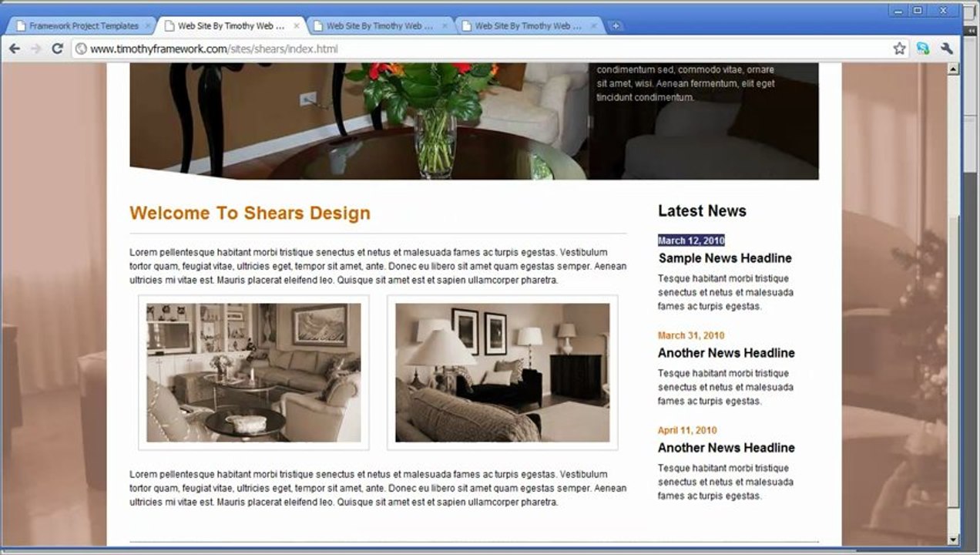
Task: Go back with the browser Back arrow
Action: pyautogui.click(x=15, y=49)
